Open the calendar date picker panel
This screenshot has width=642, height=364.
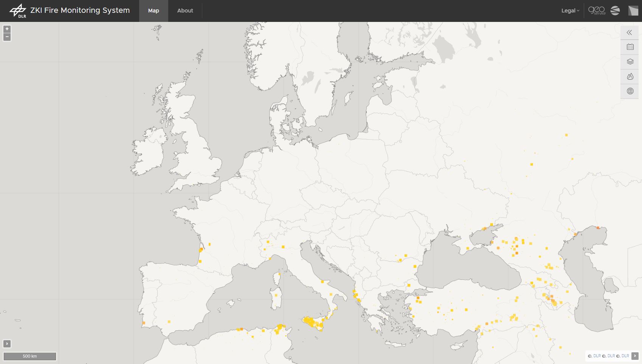pos(630,47)
